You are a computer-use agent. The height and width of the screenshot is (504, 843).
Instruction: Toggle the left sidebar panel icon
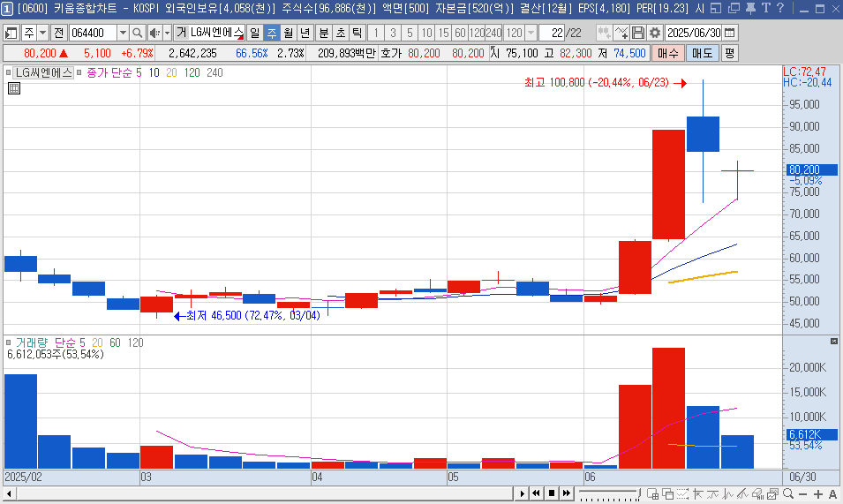[11, 33]
